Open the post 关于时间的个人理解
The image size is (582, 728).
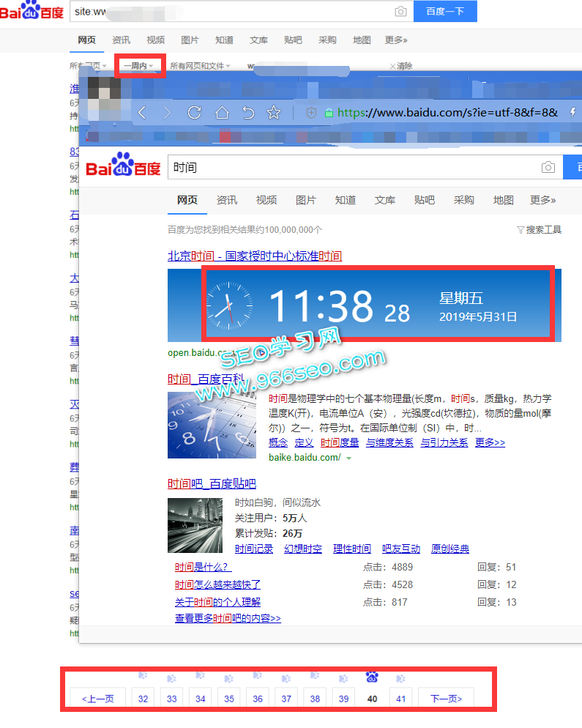217,602
